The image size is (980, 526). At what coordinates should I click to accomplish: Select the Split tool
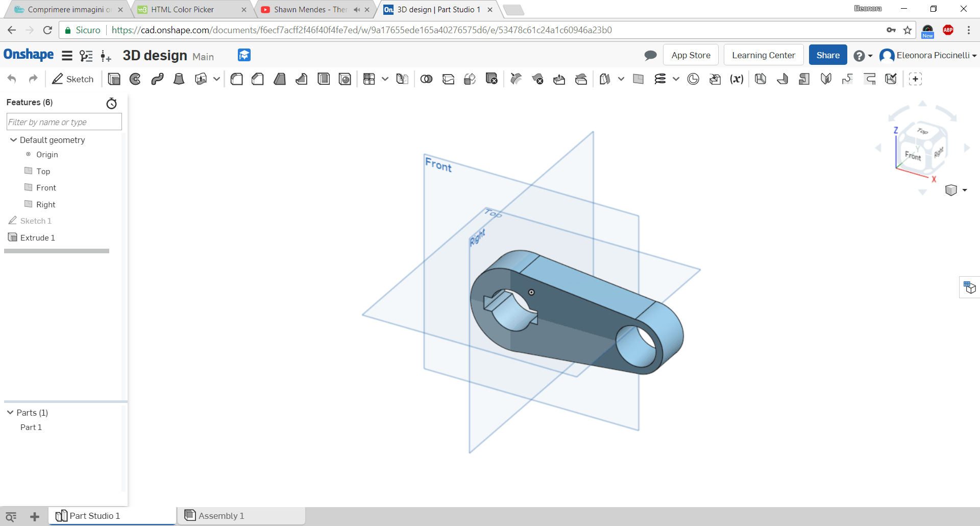coord(448,79)
